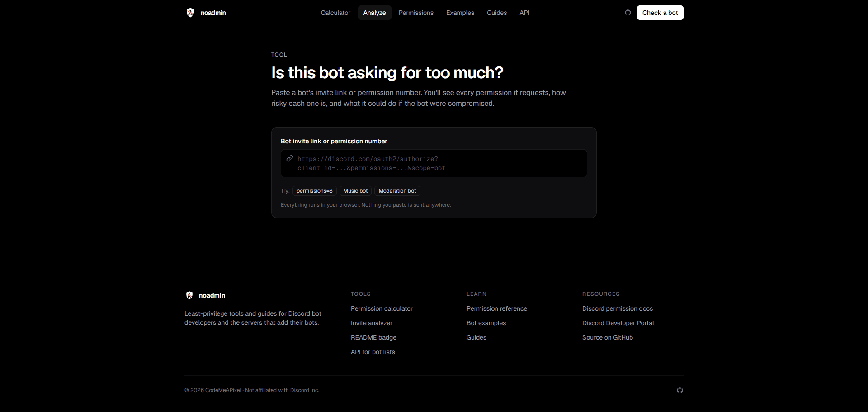The image size is (868, 412).
Task: Click the 'Everything runs in your browser' note
Action: [x=366, y=205]
